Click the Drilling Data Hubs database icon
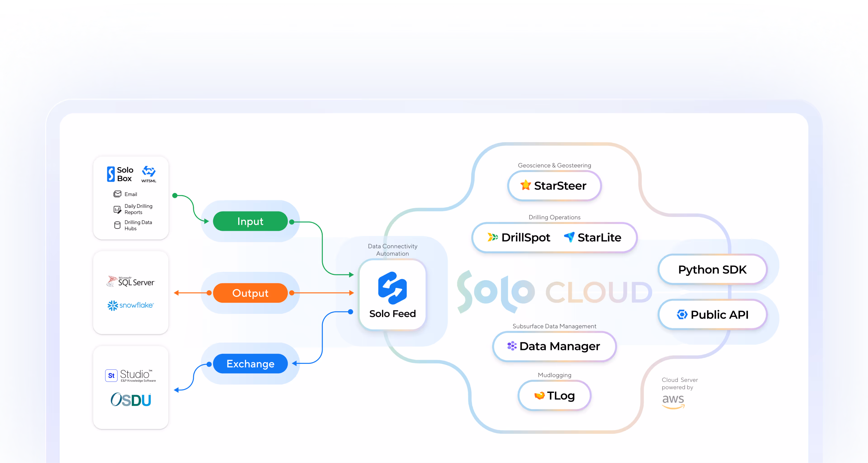The image size is (868, 463). click(117, 225)
